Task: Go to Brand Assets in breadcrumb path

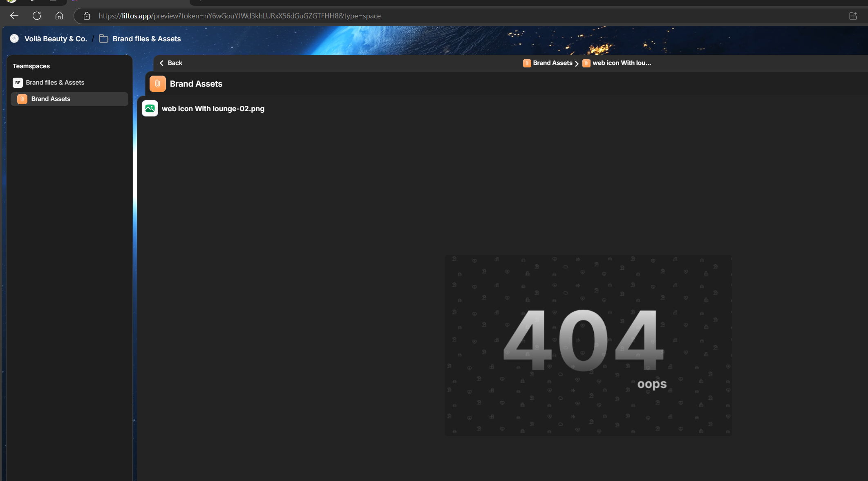Action: pyautogui.click(x=552, y=63)
